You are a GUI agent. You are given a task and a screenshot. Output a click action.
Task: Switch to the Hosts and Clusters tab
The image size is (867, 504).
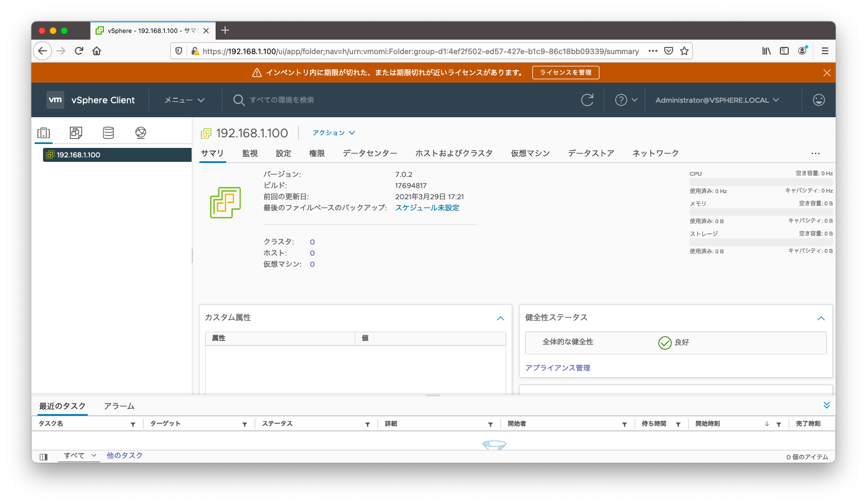click(x=454, y=153)
